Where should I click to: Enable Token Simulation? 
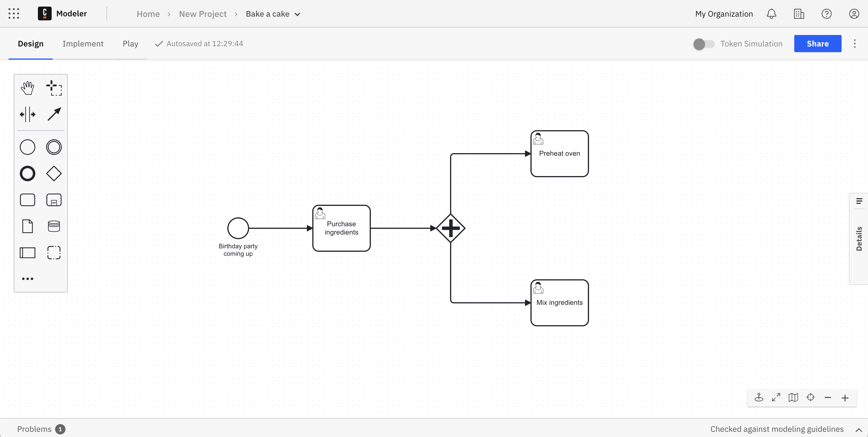(704, 43)
